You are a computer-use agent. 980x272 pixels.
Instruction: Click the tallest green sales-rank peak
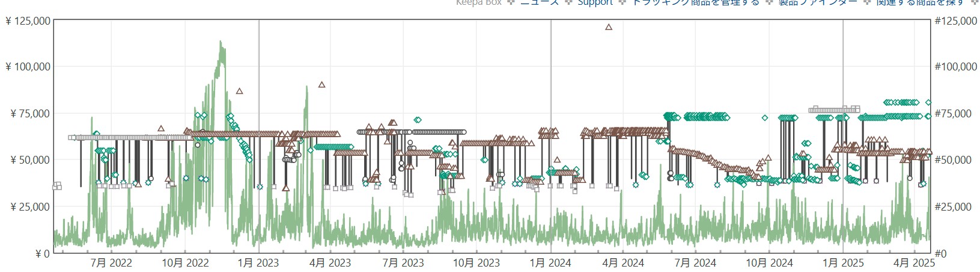pos(221,43)
